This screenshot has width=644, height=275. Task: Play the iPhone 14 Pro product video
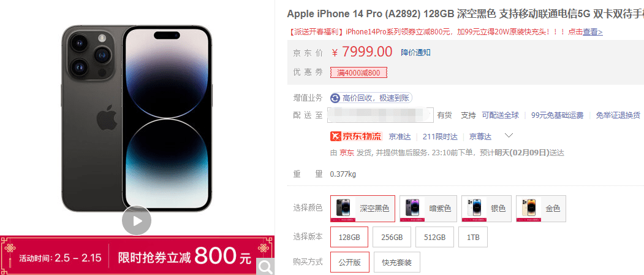coord(137,221)
